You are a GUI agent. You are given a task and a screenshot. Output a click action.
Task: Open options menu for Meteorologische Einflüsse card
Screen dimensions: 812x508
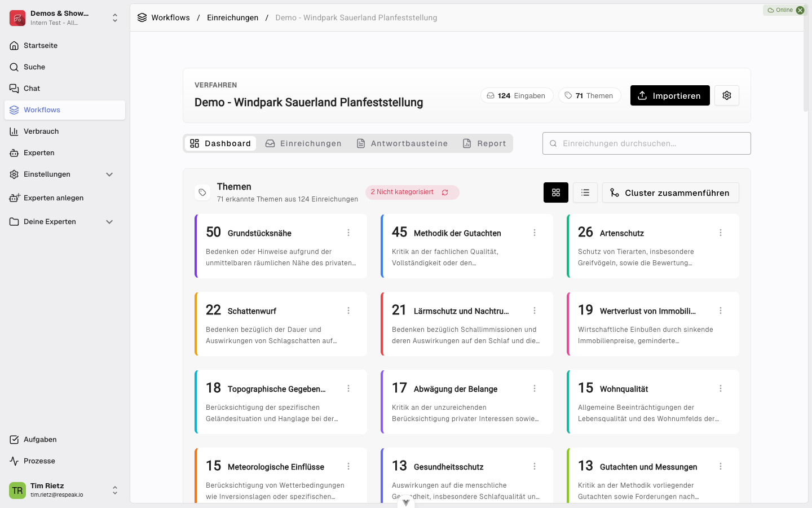click(x=348, y=466)
